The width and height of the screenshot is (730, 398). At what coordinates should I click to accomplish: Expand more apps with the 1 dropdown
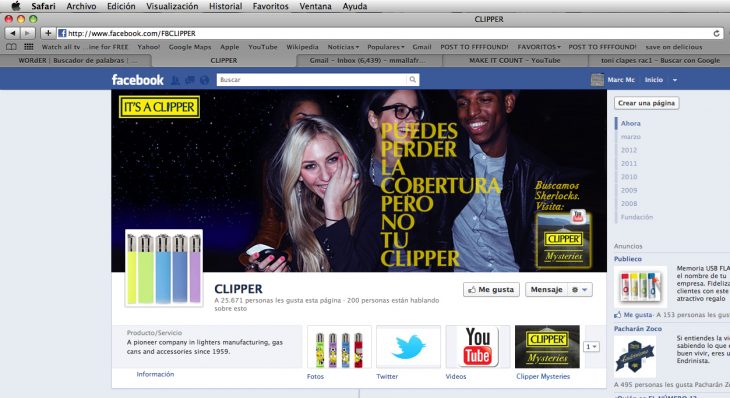591,347
